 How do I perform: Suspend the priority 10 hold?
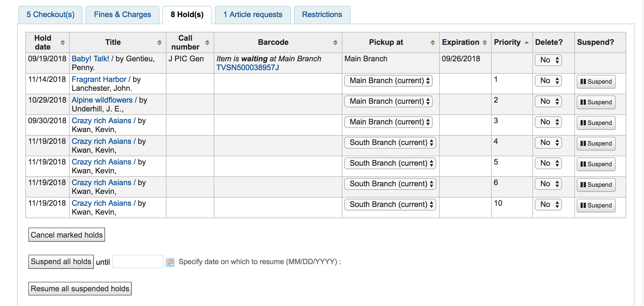[x=596, y=205]
